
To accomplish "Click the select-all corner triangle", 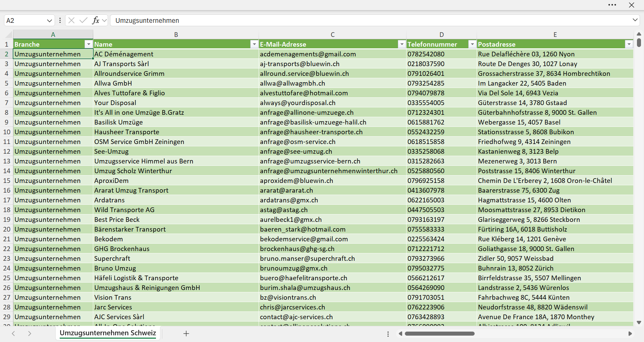I will [8, 35].
